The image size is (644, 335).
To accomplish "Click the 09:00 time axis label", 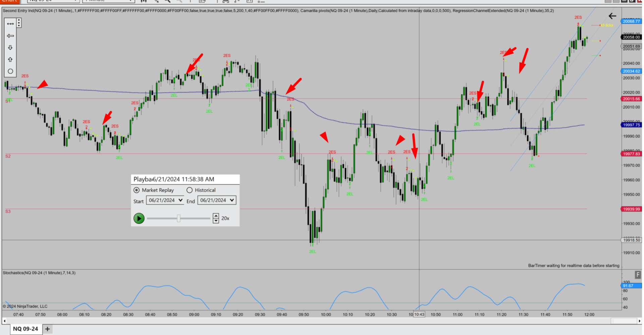I will pos(194,315).
